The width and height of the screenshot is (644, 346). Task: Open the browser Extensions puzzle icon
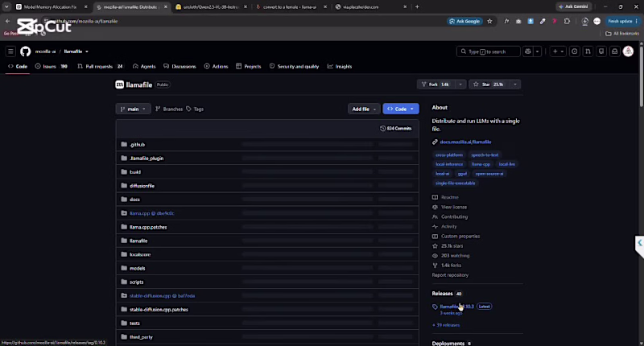point(567,22)
